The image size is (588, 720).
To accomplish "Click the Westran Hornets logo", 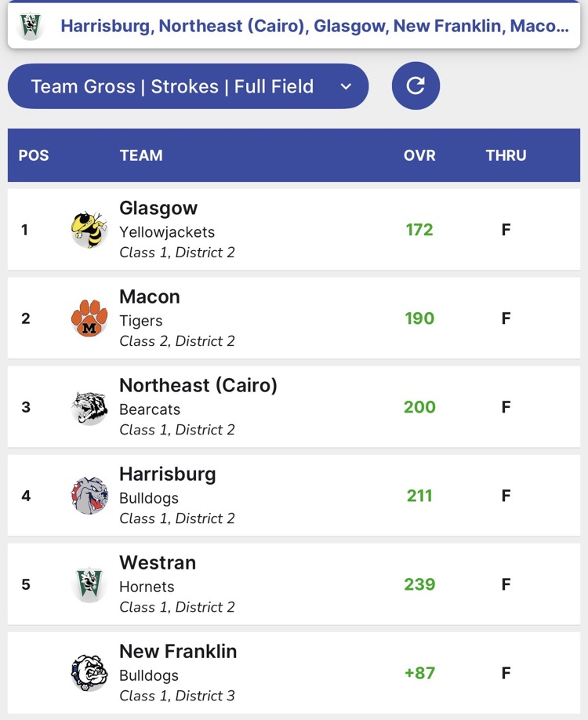I will 89,584.
